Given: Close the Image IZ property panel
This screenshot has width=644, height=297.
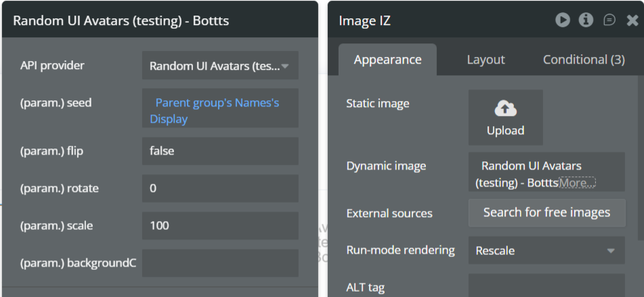Looking at the screenshot, I should pyautogui.click(x=632, y=20).
